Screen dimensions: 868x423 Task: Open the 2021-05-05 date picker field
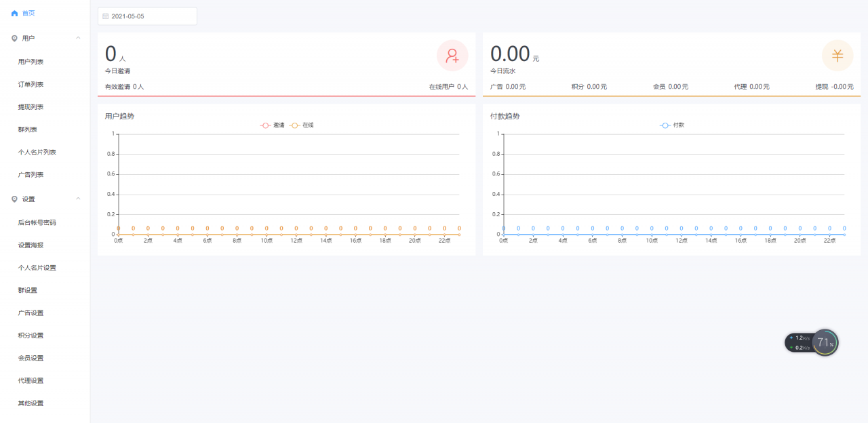point(147,16)
